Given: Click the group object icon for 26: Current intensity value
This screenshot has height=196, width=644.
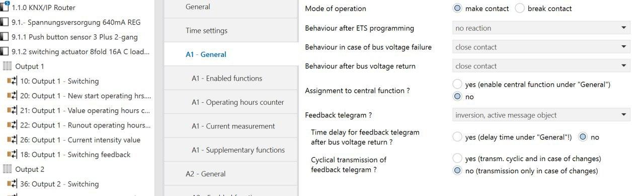Looking at the screenshot, I should (12, 140).
